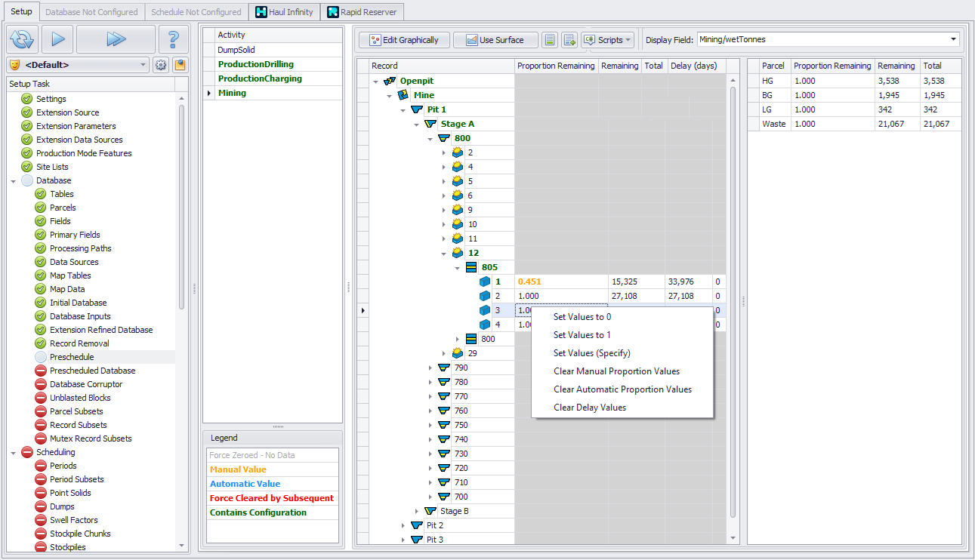Viewport: 975px width, 560px height.
Task: Click the single-arrow run step button
Action: tap(57, 39)
